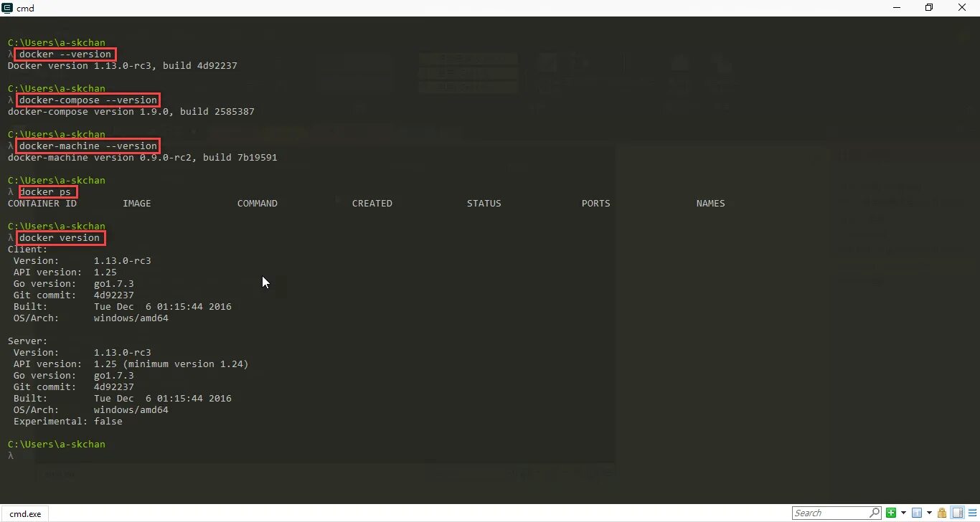
Task: Click the magnifier icon in Search box
Action: click(x=875, y=513)
